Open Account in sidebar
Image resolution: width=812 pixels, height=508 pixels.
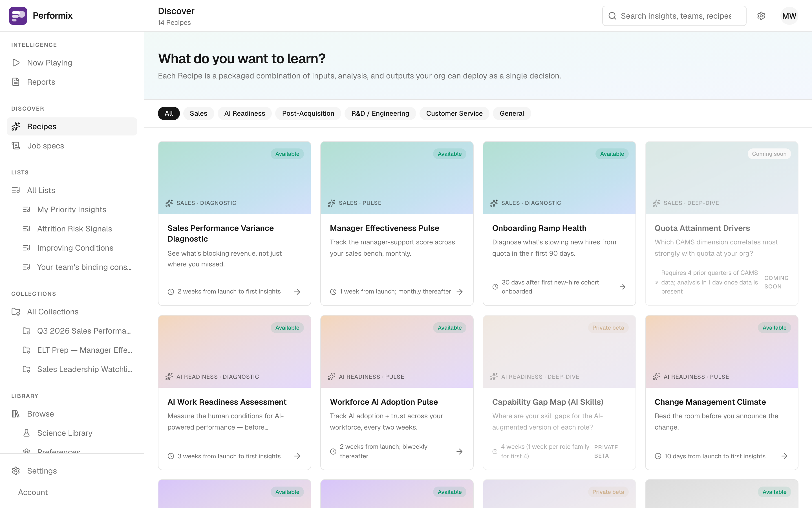pos(72,492)
